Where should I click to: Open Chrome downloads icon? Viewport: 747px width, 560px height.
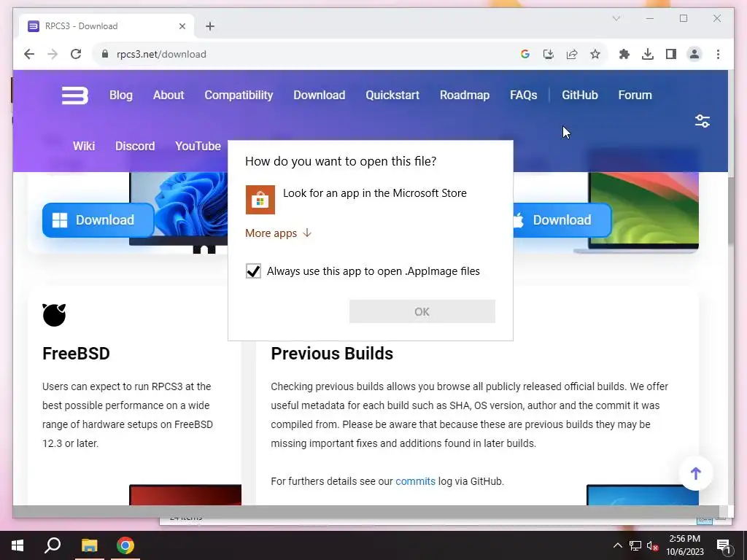click(648, 54)
